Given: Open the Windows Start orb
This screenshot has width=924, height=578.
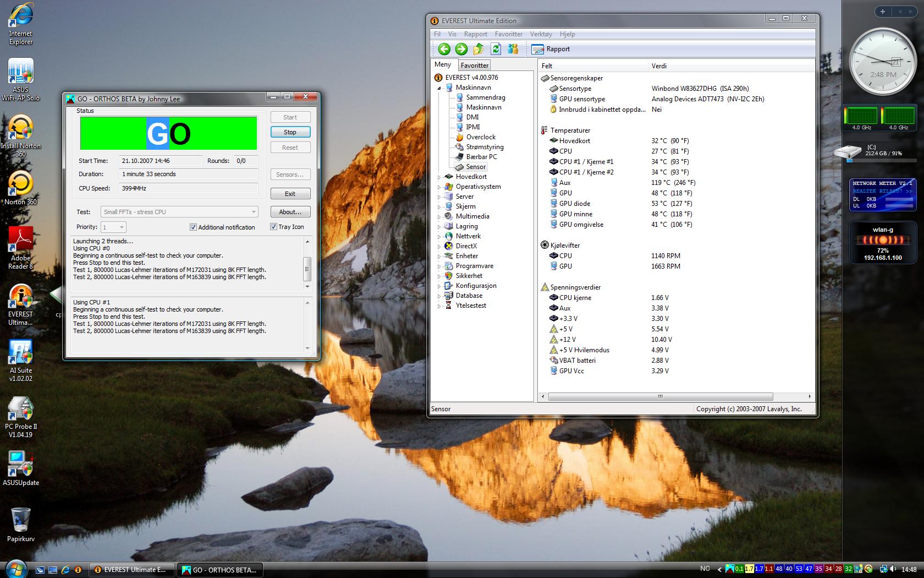Looking at the screenshot, I should pyautogui.click(x=15, y=569).
